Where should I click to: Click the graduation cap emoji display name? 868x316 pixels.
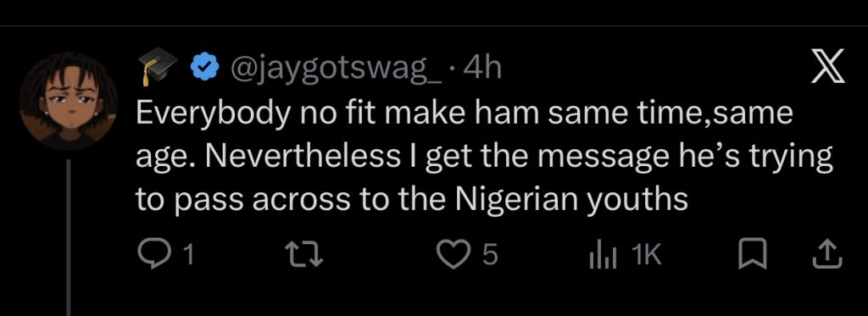(x=157, y=66)
